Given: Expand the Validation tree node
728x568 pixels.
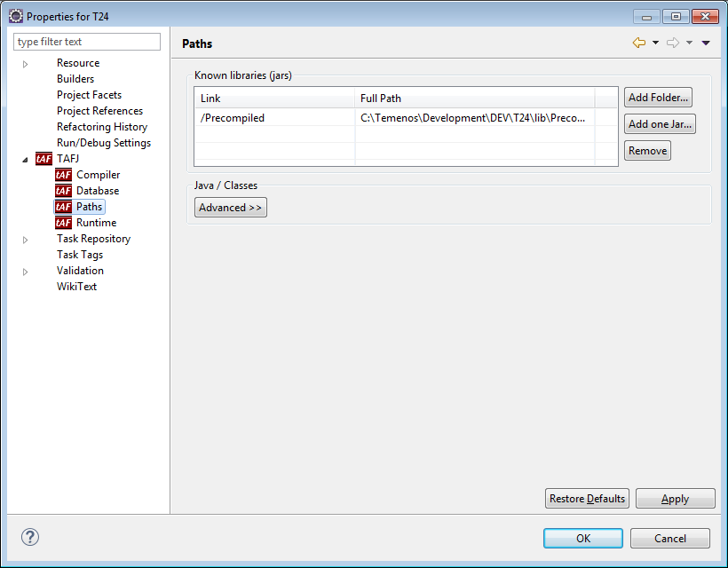Looking at the screenshot, I should pyautogui.click(x=26, y=272).
